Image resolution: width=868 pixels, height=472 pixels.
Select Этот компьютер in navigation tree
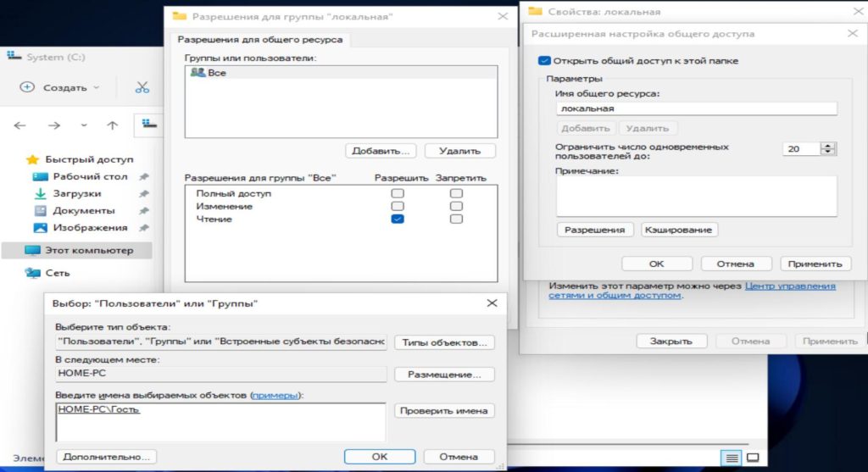[x=88, y=251]
